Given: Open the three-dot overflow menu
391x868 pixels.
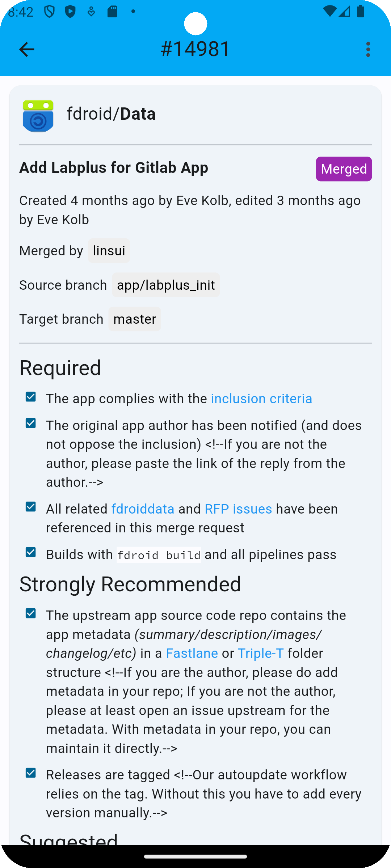Looking at the screenshot, I should point(368,49).
